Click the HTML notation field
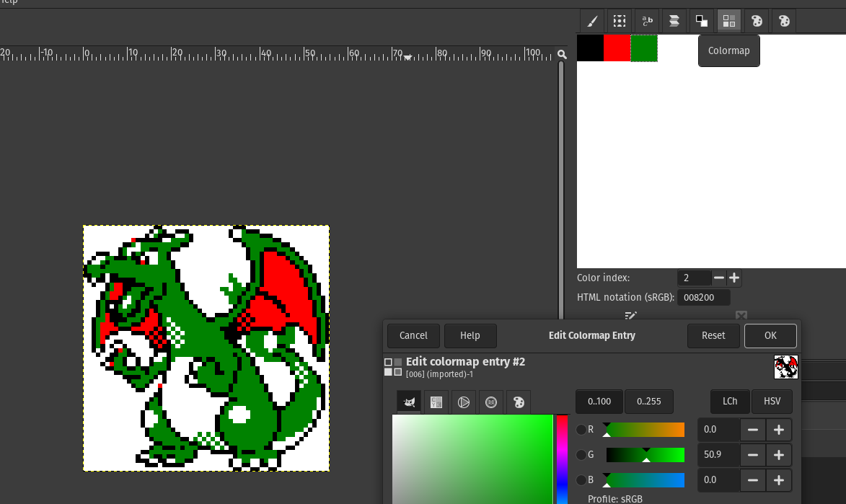This screenshot has width=846, height=504. tap(703, 297)
